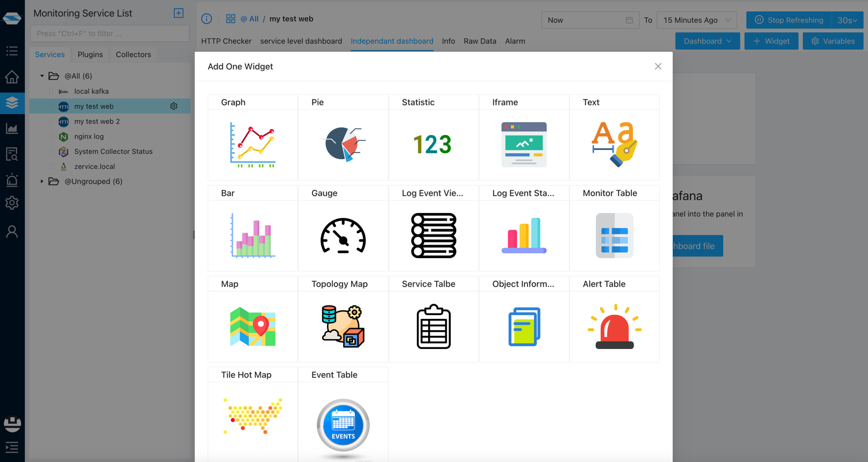Click the Variables button

click(x=833, y=41)
